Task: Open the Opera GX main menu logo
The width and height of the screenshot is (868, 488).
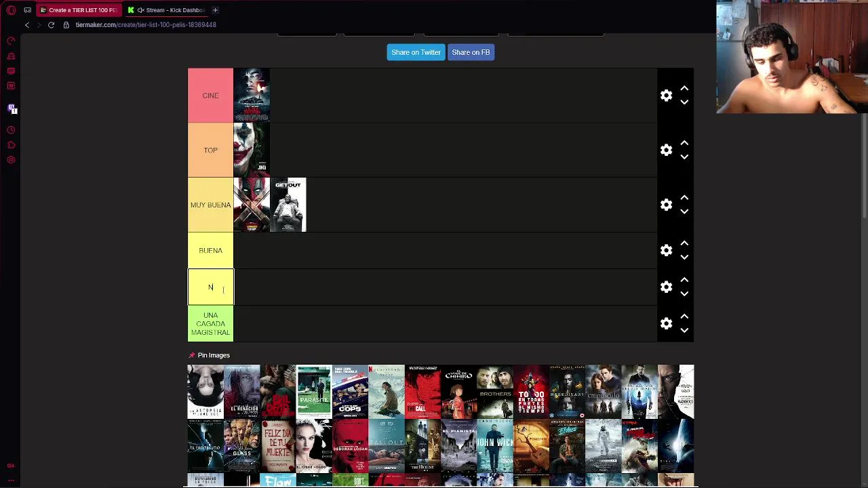Action: [x=11, y=10]
